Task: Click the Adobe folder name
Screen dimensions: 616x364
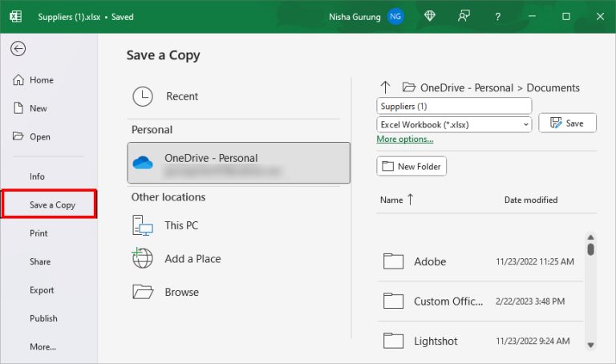Action: 430,261
